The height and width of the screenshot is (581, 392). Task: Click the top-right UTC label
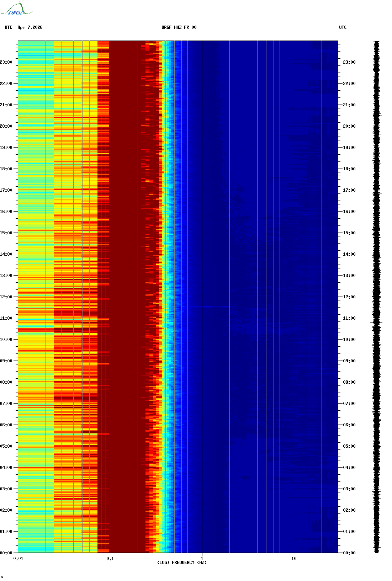(x=343, y=27)
